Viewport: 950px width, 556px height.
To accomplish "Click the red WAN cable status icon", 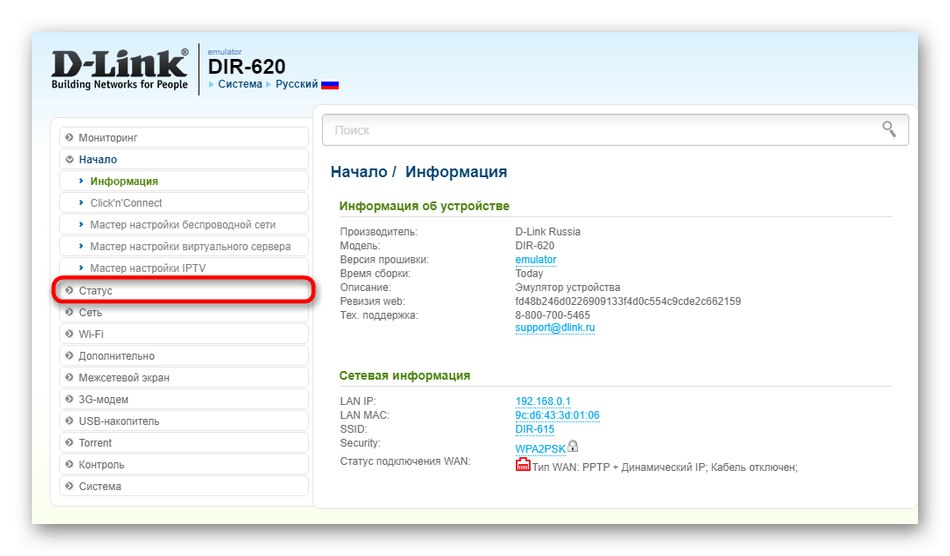I will tap(522, 465).
